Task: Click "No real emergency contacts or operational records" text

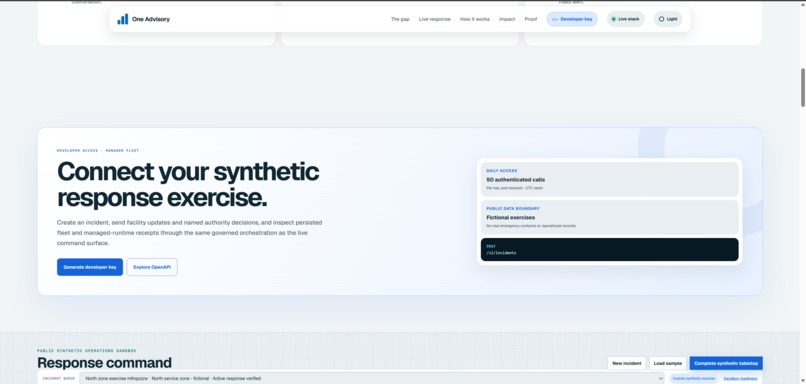Action: click(531, 226)
